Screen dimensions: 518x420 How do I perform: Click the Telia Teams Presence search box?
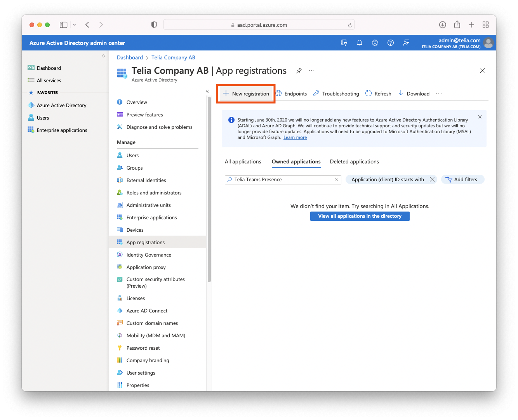pyautogui.click(x=283, y=180)
